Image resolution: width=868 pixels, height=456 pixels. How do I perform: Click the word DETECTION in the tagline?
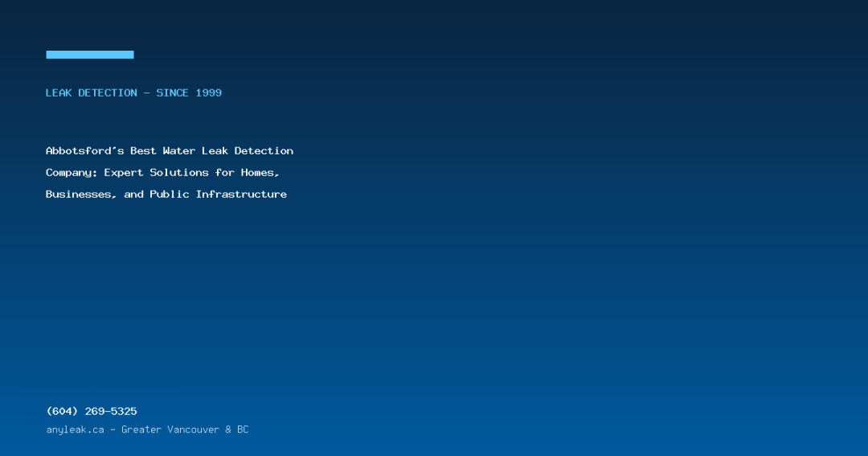click(x=108, y=93)
